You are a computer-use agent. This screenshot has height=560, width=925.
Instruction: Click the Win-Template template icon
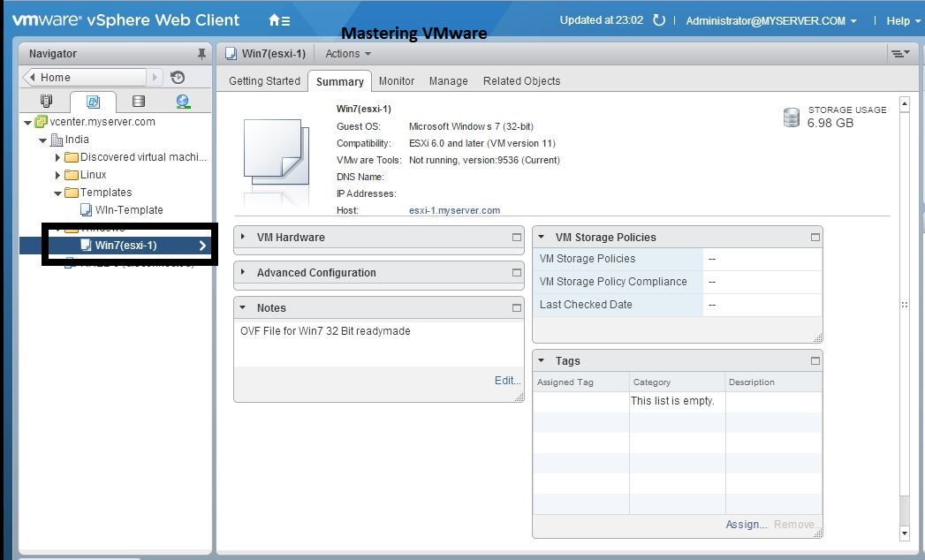(86, 210)
